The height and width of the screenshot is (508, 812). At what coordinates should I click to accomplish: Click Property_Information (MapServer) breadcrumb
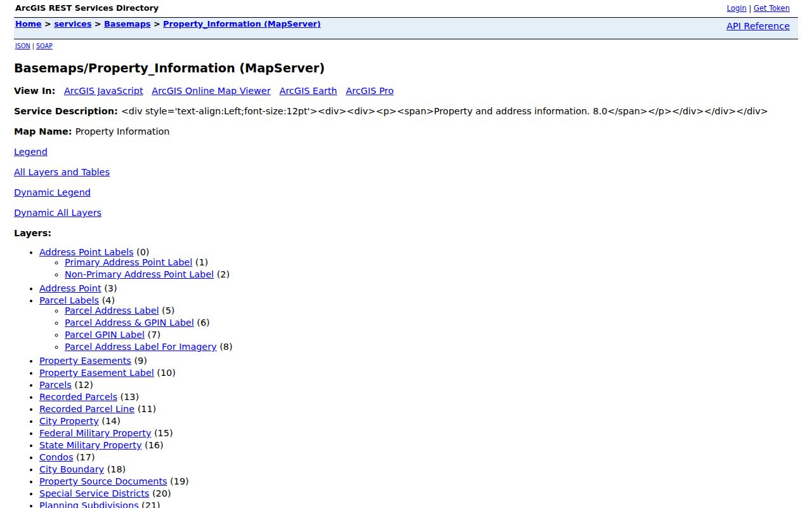point(242,24)
